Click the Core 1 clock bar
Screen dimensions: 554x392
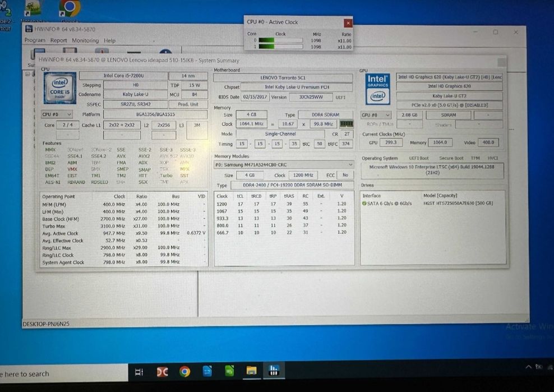(280, 47)
